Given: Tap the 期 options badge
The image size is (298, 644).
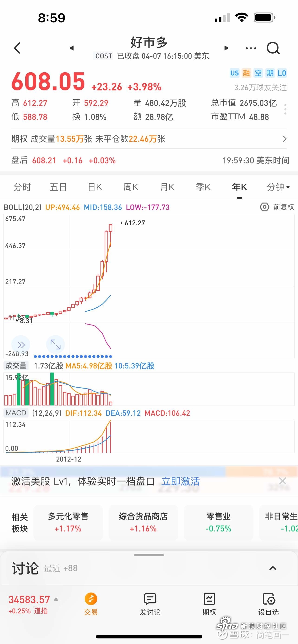Looking at the screenshot, I should [270, 73].
